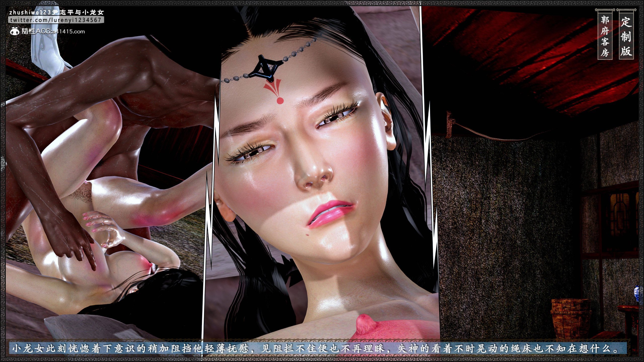Click the '郭府客房' vertical location label

click(x=605, y=37)
